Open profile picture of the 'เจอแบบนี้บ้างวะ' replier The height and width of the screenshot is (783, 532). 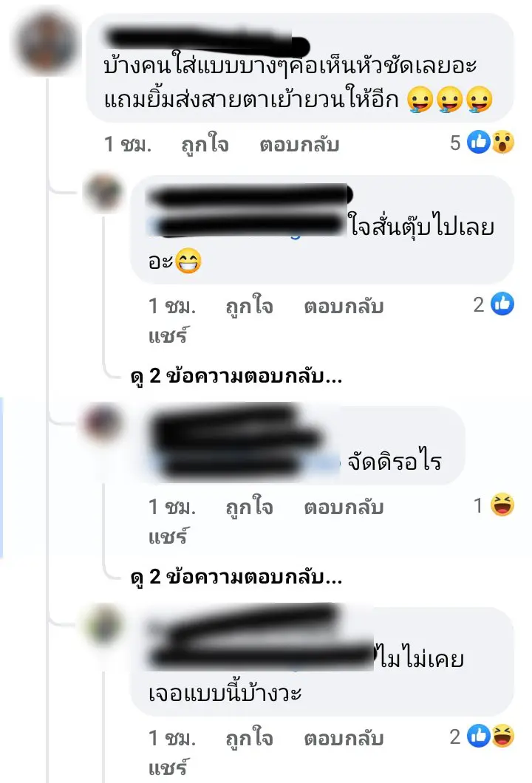(x=103, y=624)
